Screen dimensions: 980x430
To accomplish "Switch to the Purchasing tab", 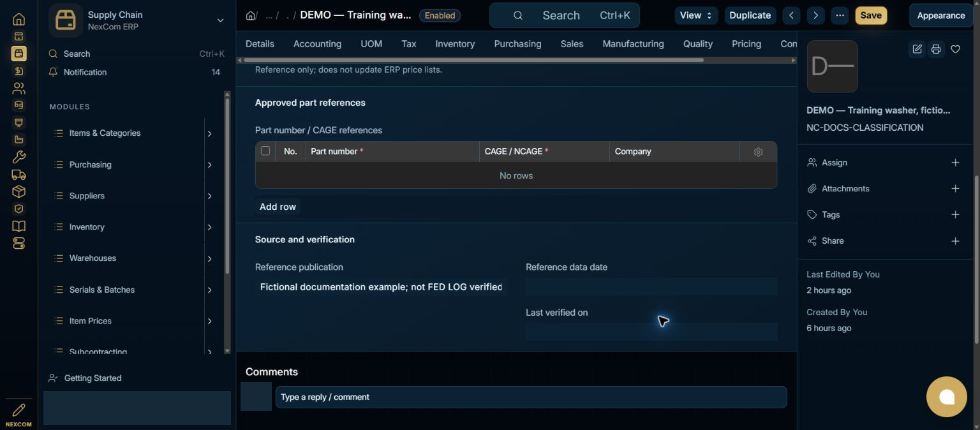I will tap(517, 44).
